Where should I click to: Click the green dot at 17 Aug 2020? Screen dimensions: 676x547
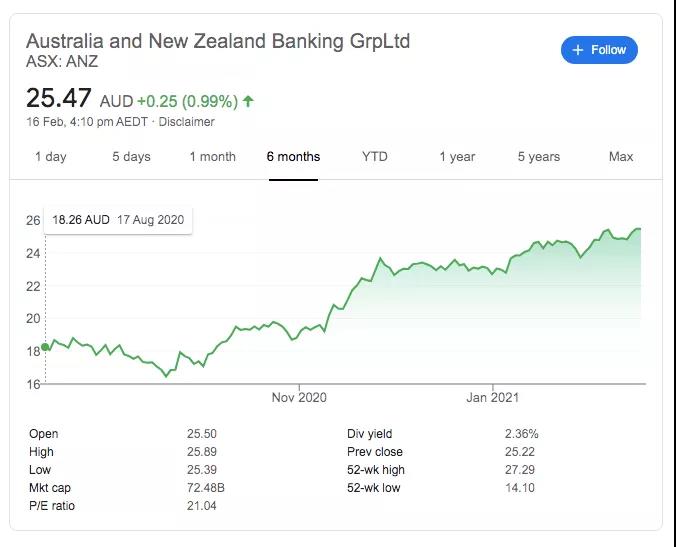tap(45, 347)
